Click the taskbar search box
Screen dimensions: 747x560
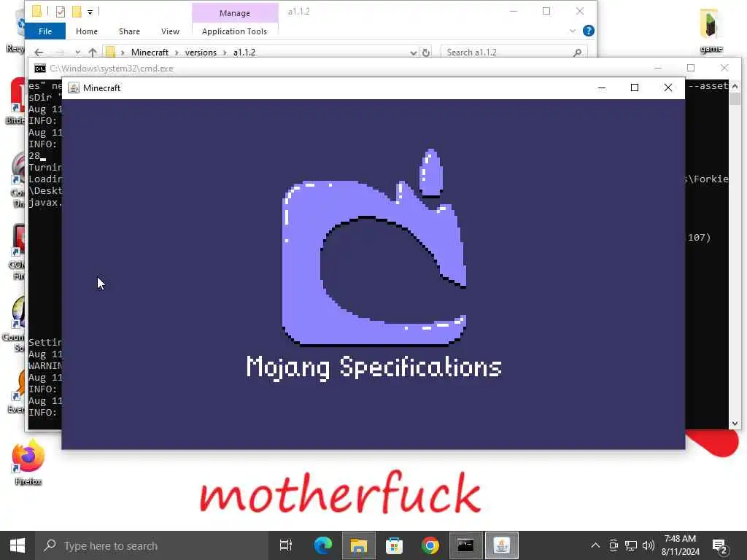point(152,545)
